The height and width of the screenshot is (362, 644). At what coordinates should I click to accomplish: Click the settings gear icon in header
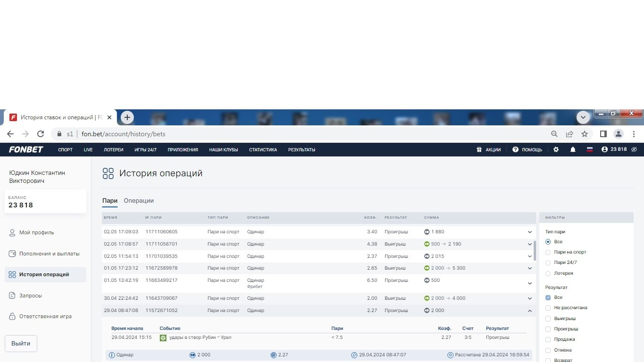556,149
